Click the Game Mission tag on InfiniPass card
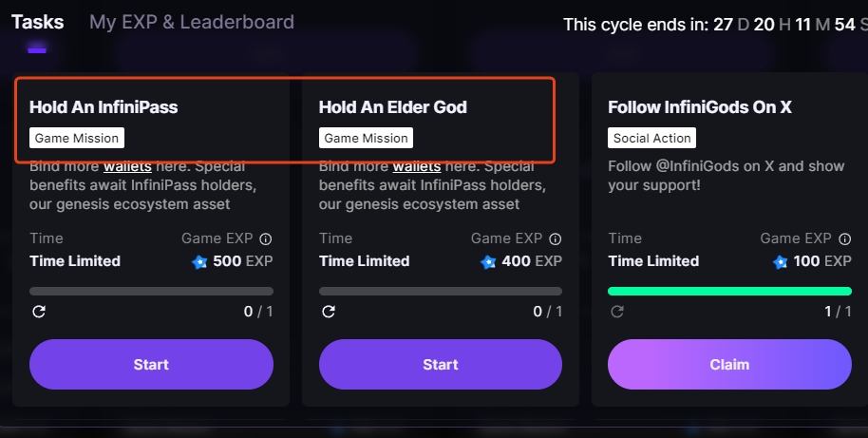Viewport: 868px width, 438px height. pos(77,139)
